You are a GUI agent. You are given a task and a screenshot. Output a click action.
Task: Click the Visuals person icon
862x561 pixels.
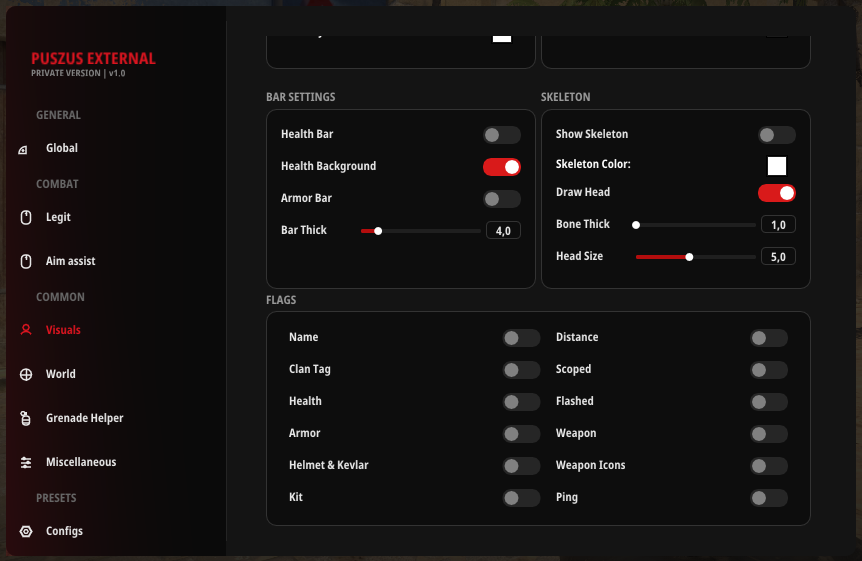click(26, 330)
